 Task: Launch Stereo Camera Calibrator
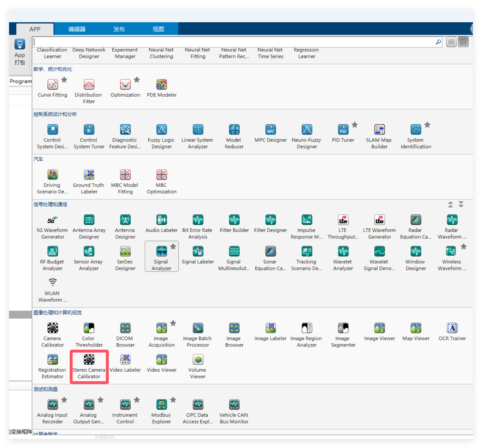89,366
